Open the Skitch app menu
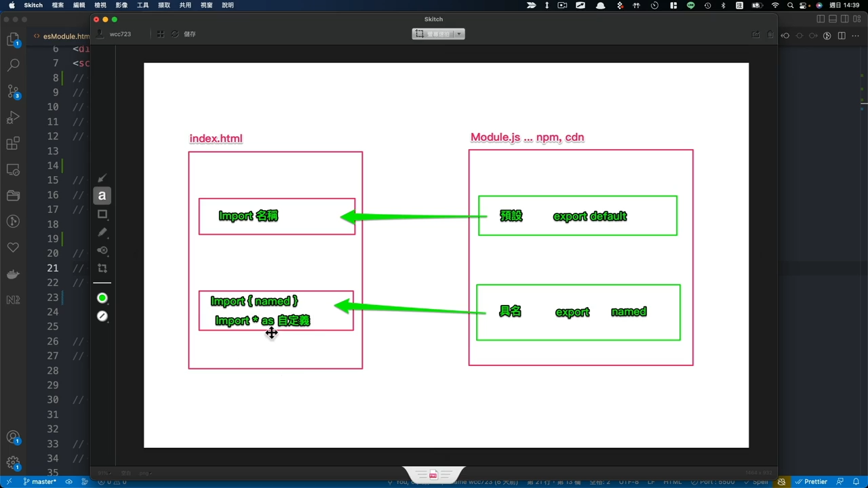This screenshot has height=488, width=868. 33,5
